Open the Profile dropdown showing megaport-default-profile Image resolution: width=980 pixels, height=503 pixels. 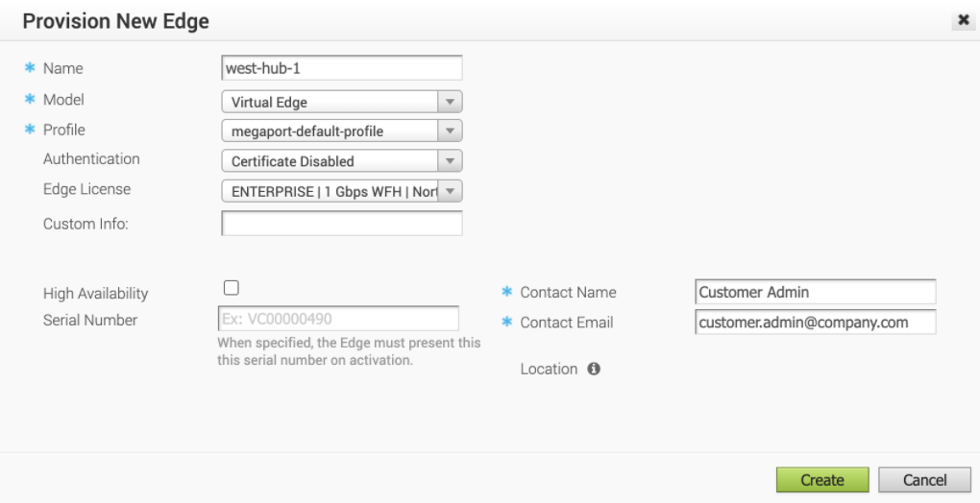point(342,132)
